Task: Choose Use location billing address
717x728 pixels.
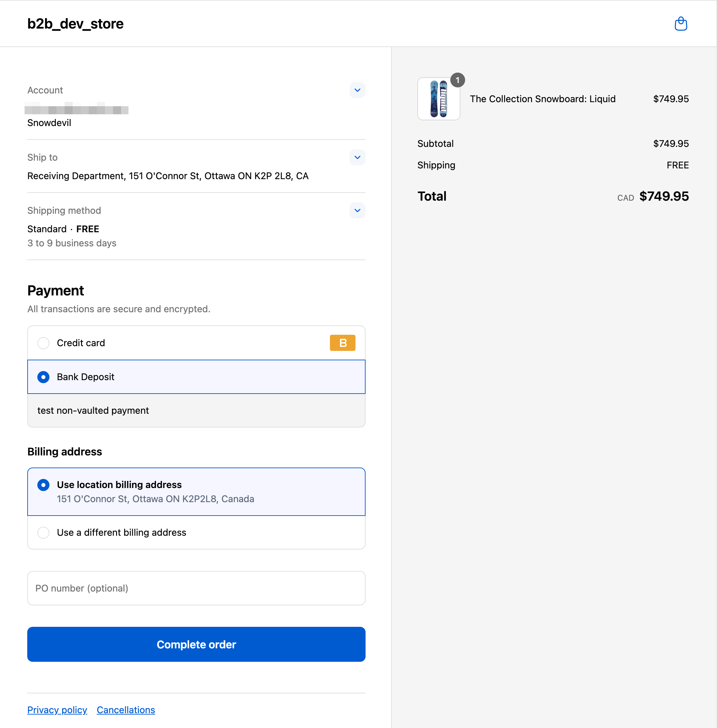Action: coord(196,492)
